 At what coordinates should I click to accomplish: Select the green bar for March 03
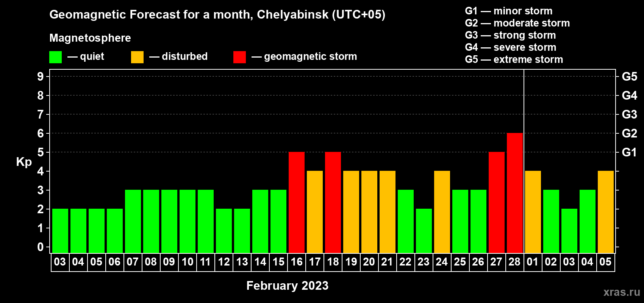tap(569, 231)
